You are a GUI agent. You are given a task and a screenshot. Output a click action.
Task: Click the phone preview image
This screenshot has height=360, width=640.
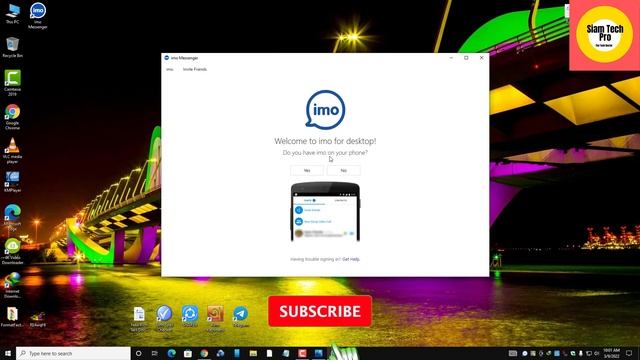(325, 212)
